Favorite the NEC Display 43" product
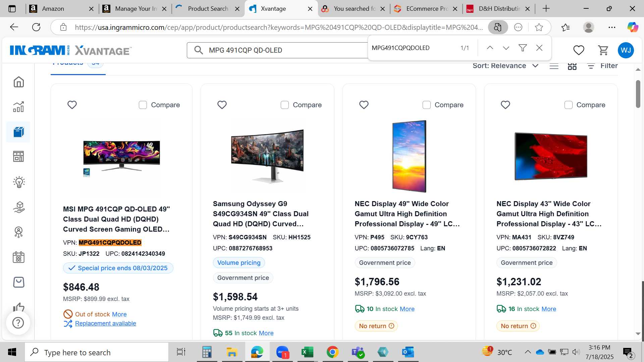This screenshot has height=362, width=644. (505, 105)
